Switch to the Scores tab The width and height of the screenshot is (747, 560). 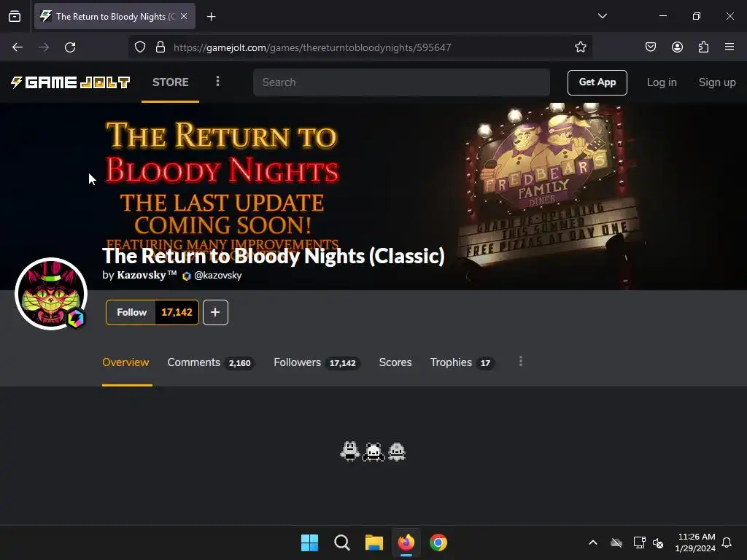click(395, 362)
